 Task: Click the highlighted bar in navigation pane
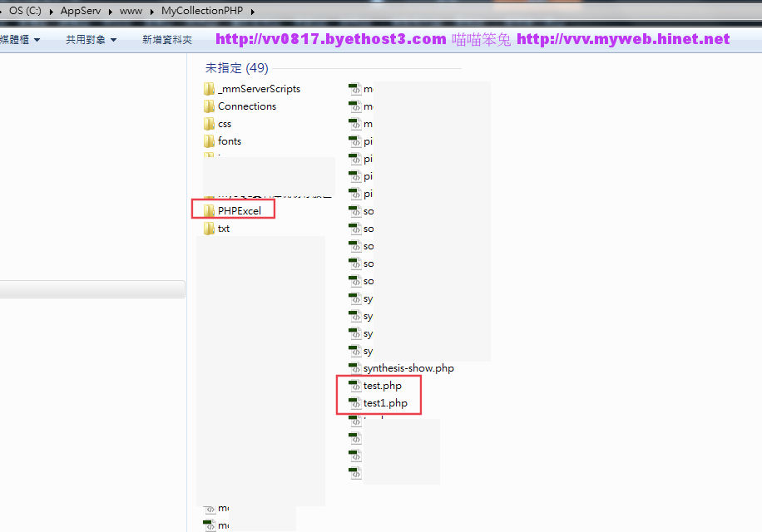coord(92,289)
